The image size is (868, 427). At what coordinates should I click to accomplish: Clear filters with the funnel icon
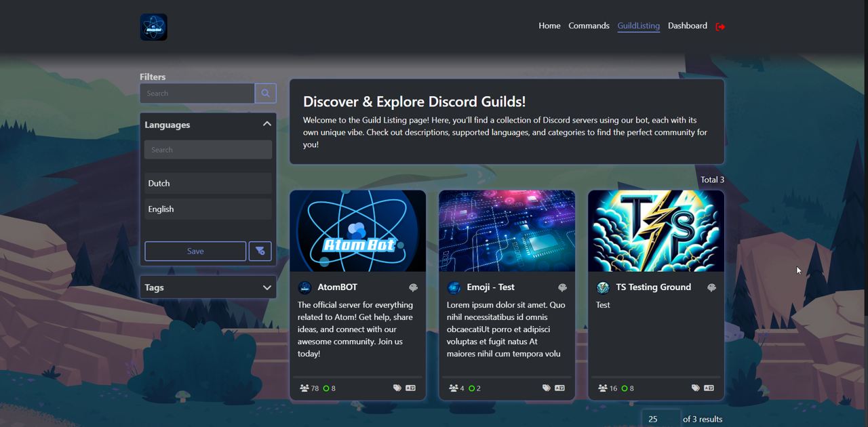(260, 251)
